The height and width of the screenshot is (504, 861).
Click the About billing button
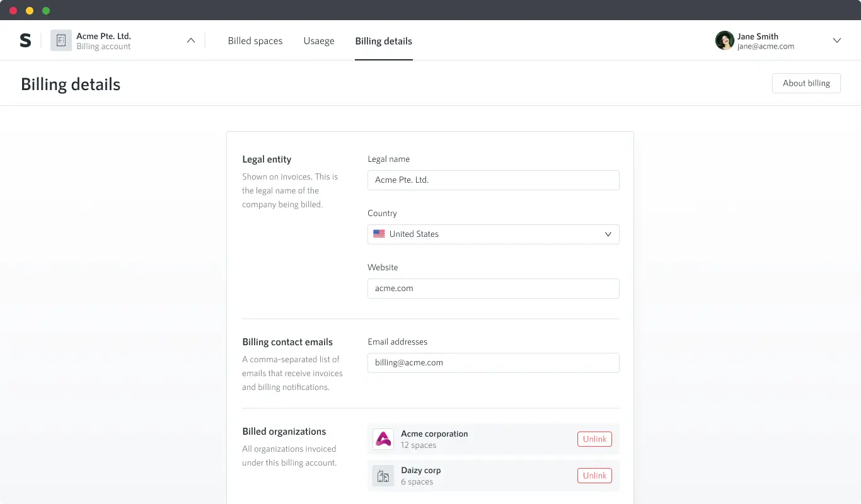click(x=806, y=83)
